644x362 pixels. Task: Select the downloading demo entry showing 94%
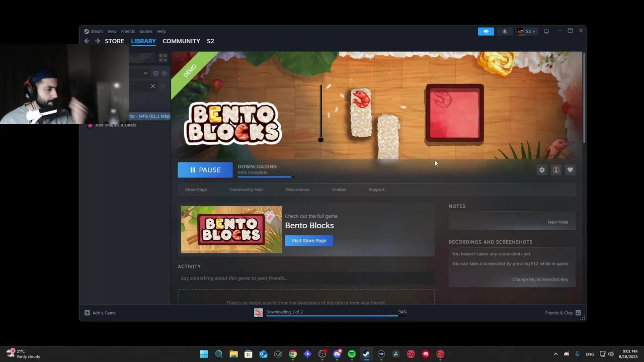(149, 116)
